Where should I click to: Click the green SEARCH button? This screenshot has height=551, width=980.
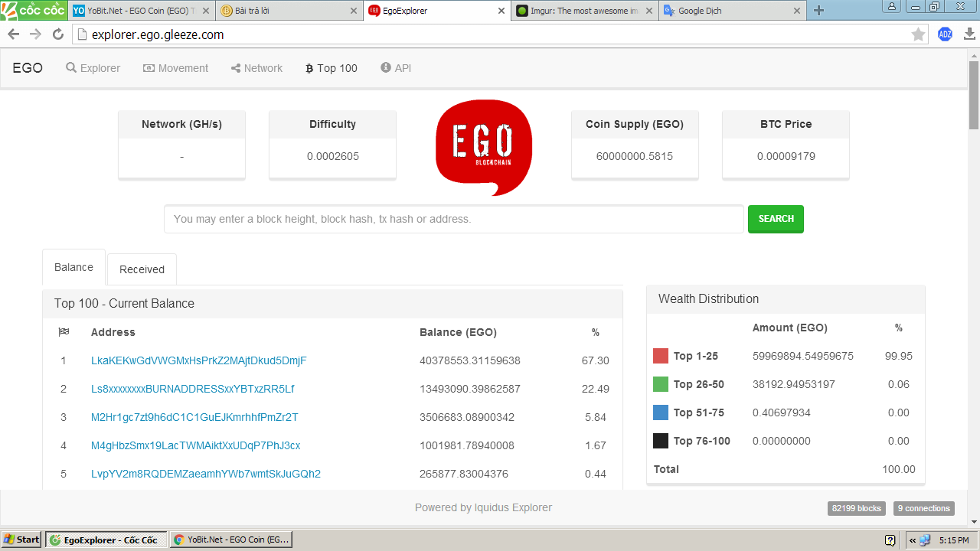coord(776,219)
